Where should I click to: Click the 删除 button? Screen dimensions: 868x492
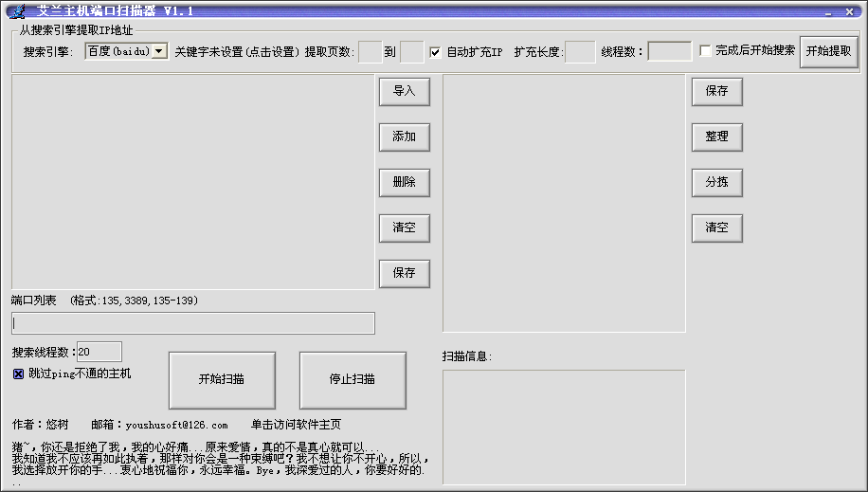point(405,183)
